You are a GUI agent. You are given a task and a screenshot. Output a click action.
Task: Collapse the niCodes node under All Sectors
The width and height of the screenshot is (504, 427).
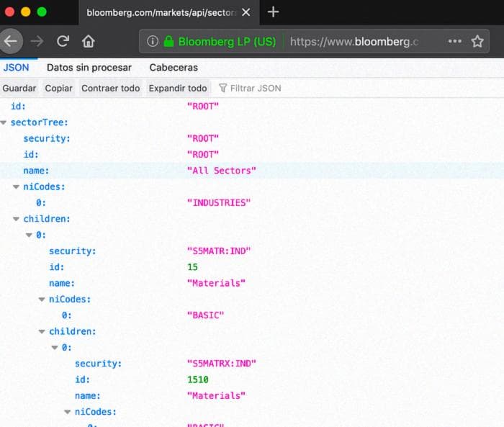tap(16, 186)
